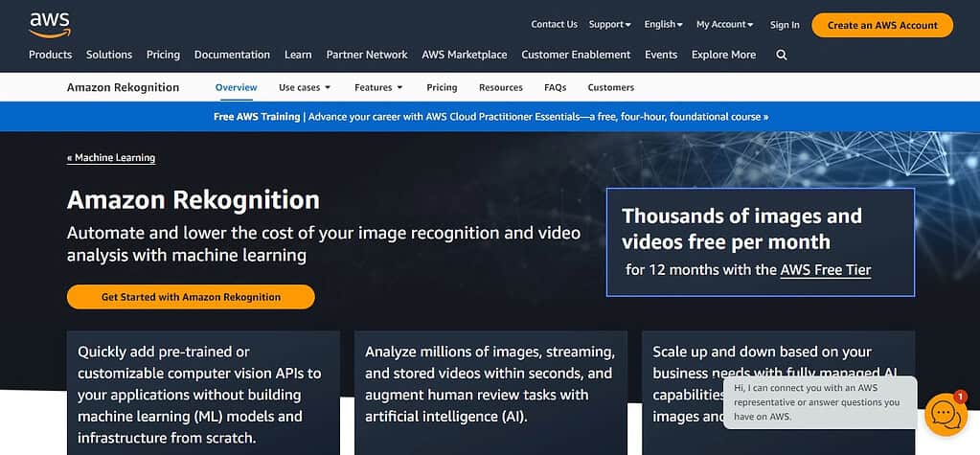Open the Products menu

click(x=50, y=55)
